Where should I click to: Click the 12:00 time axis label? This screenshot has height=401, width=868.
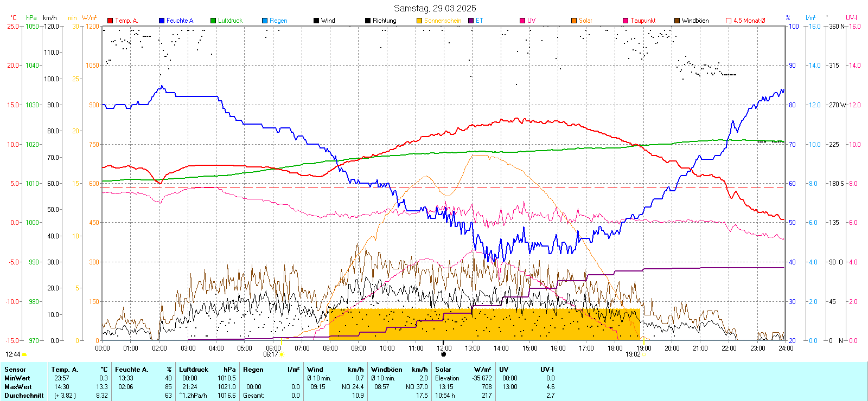(x=444, y=348)
